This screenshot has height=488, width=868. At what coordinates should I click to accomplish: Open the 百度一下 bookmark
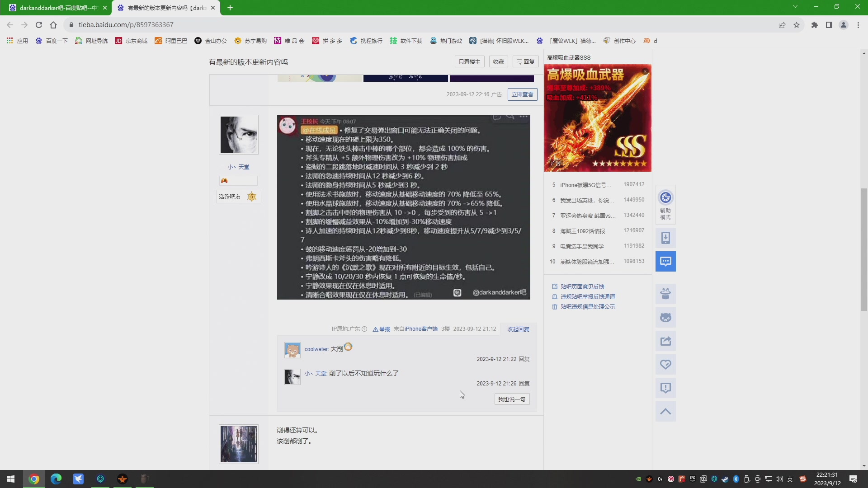(52, 41)
